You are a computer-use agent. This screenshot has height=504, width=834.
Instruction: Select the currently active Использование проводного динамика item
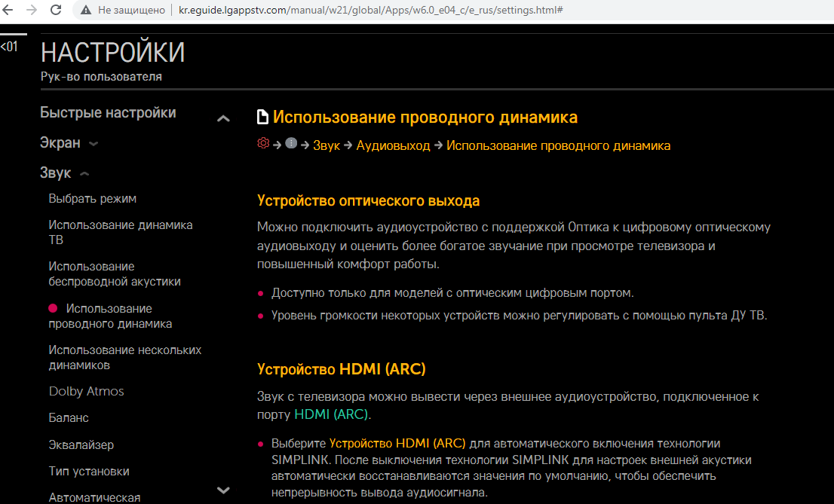(x=109, y=316)
